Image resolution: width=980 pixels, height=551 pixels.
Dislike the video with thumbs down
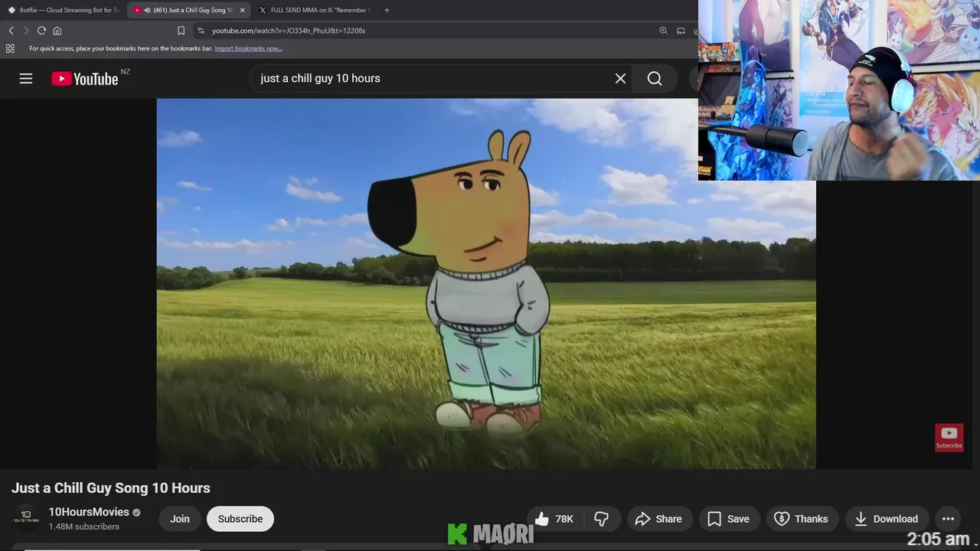[x=602, y=519]
